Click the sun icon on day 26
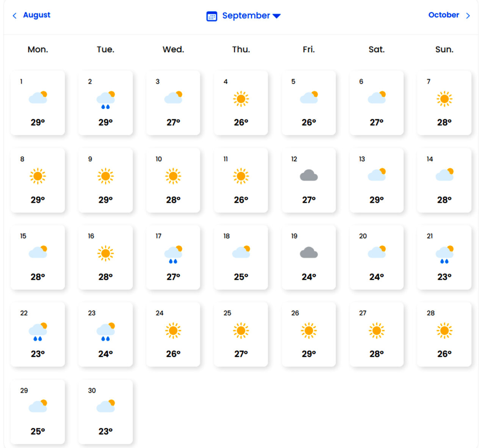 pos(309,331)
